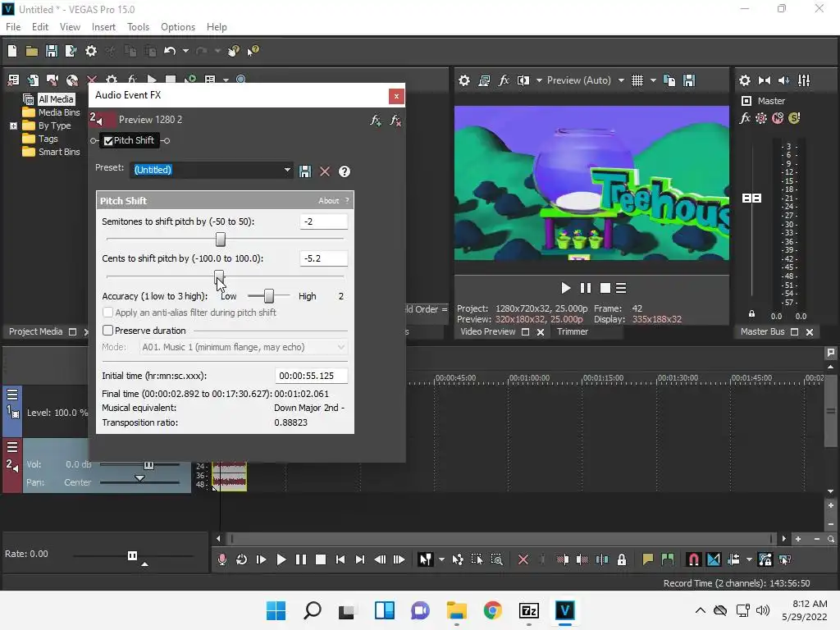Click the Initial time field
The height and width of the screenshot is (630, 840).
point(311,376)
